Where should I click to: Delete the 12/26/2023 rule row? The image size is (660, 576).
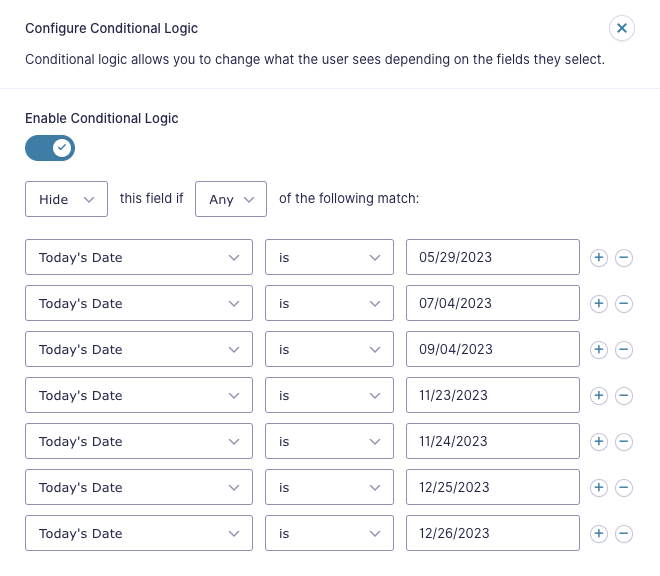click(624, 533)
